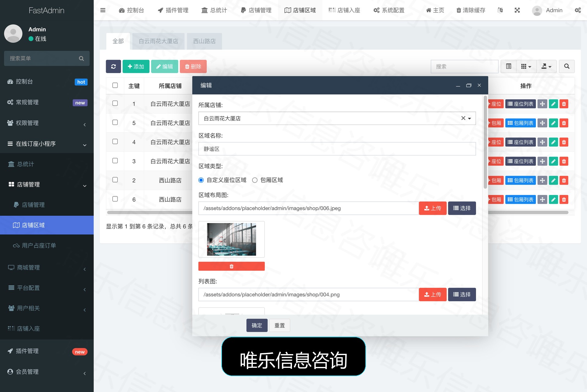Click the search menu magnifier icon
The height and width of the screenshot is (392, 587).
click(x=81, y=58)
